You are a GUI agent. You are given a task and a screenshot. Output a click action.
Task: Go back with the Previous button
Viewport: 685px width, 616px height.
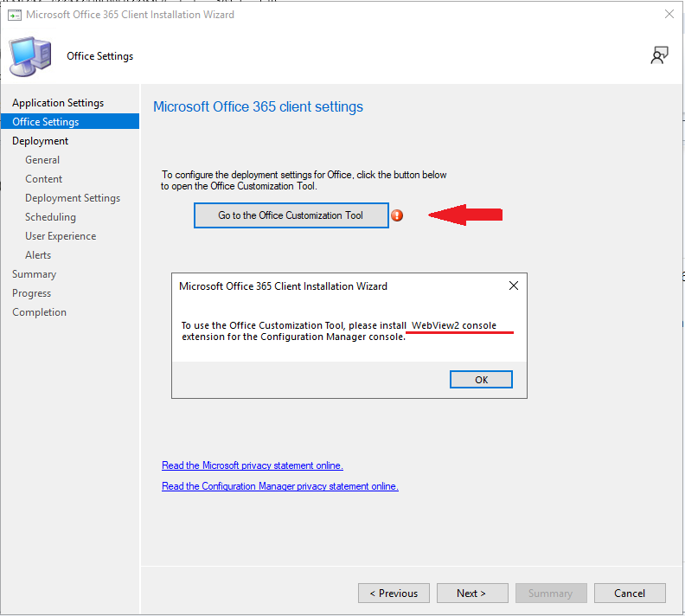pos(394,594)
